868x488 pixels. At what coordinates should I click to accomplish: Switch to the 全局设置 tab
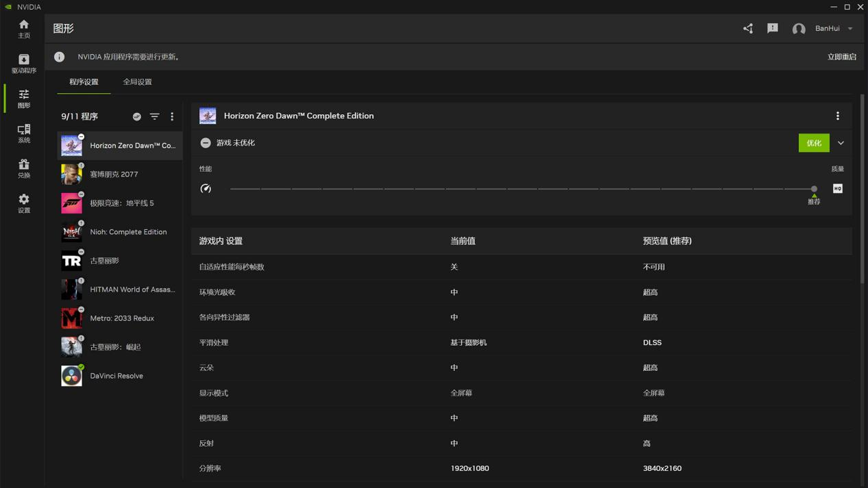pyautogui.click(x=137, y=82)
